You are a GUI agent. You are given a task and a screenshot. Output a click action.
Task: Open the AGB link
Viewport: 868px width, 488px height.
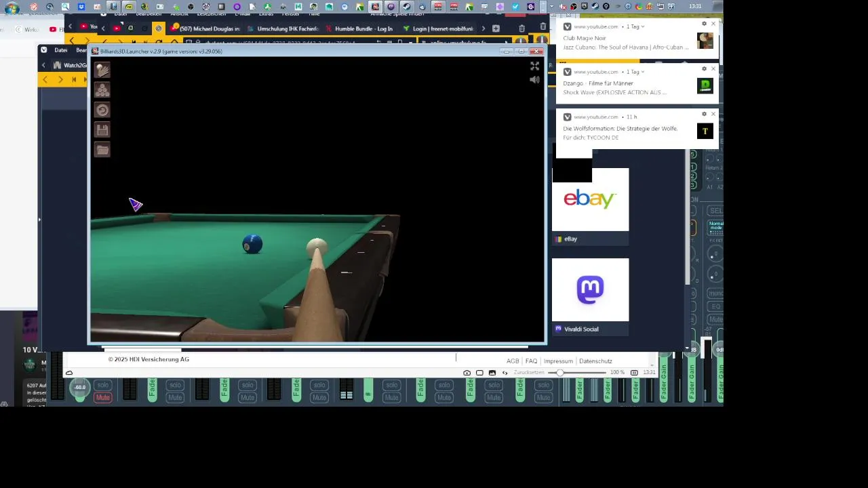point(513,361)
